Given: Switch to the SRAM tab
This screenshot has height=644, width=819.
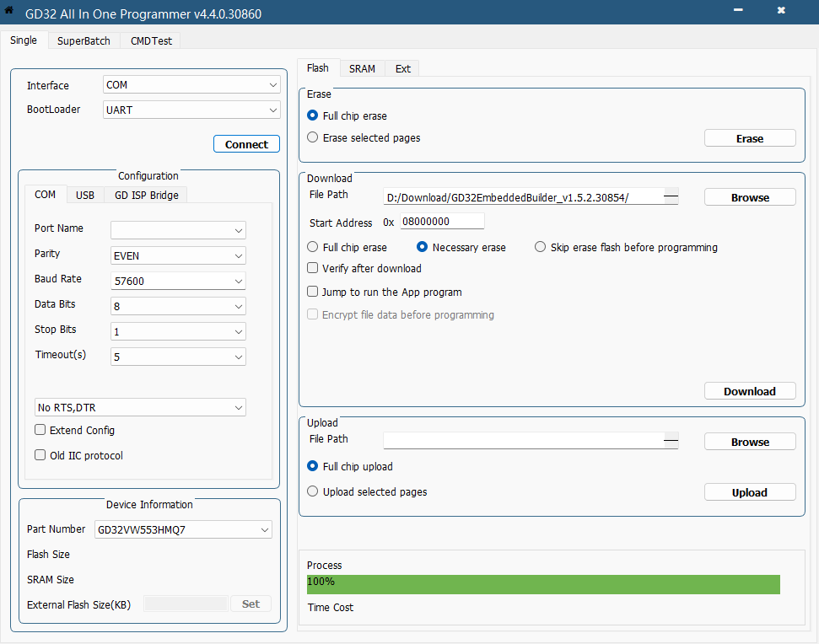Looking at the screenshot, I should click(x=362, y=68).
